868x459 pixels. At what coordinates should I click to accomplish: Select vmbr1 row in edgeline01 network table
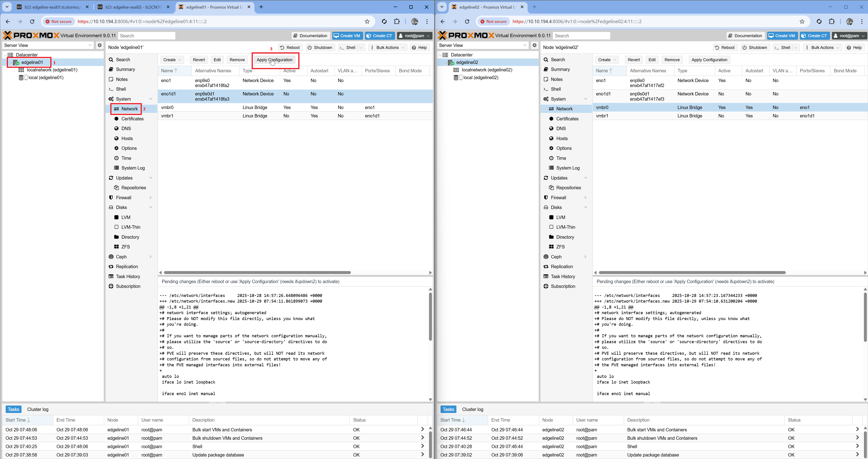295,116
